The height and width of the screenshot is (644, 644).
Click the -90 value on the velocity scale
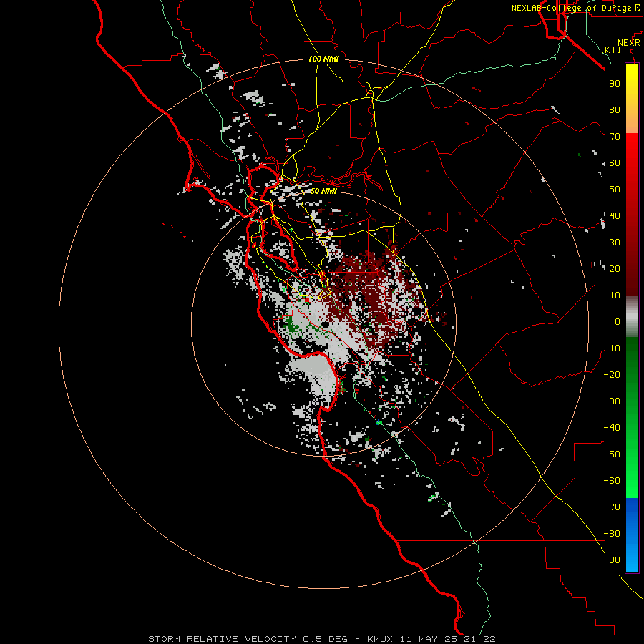pos(612,560)
